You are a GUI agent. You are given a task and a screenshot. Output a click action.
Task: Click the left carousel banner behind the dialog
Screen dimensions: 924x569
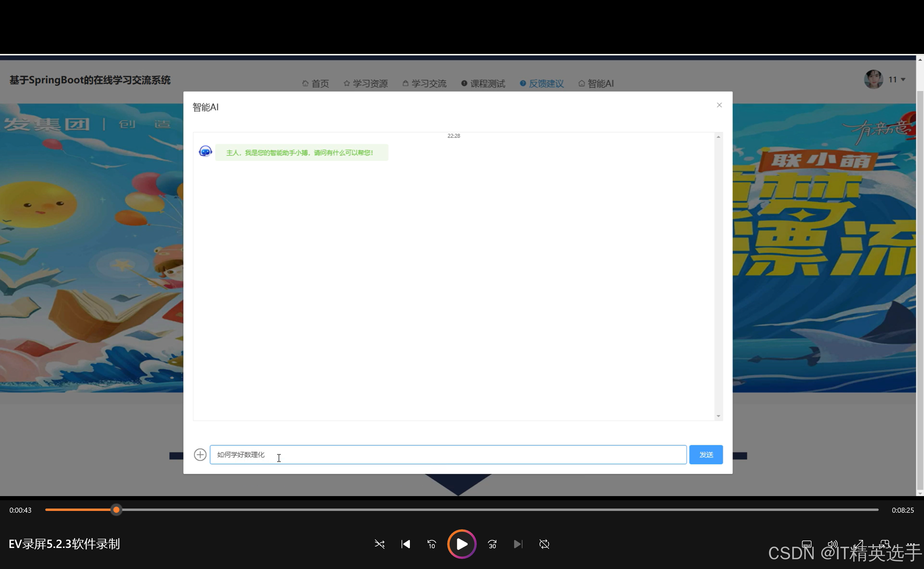92,248
